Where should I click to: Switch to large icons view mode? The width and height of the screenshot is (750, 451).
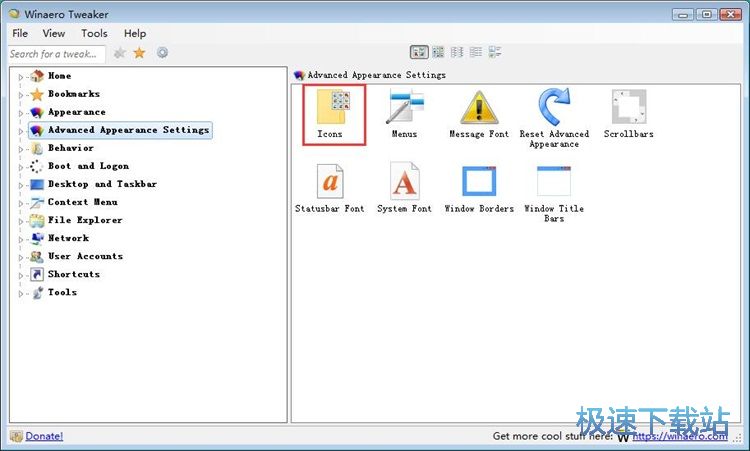(x=419, y=52)
